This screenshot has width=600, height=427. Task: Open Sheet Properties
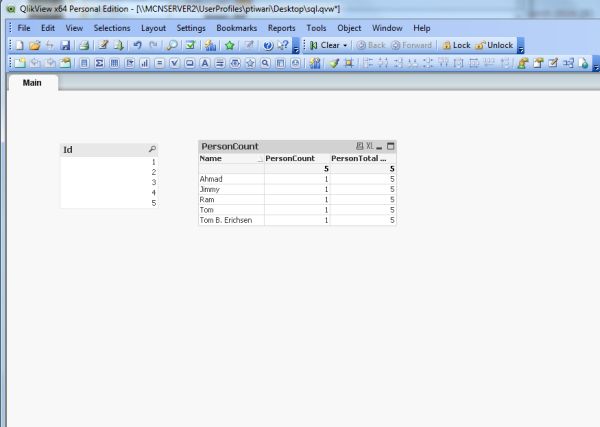pos(65,63)
